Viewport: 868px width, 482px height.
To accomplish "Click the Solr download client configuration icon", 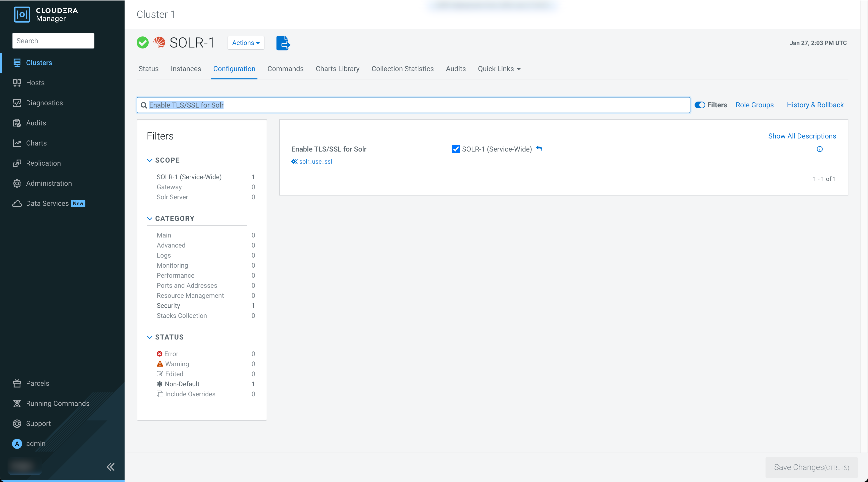I will click(x=283, y=43).
